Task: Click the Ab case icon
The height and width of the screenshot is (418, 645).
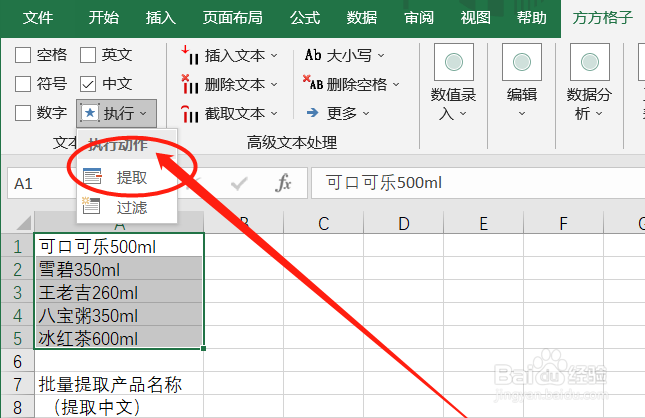Action: click(313, 55)
